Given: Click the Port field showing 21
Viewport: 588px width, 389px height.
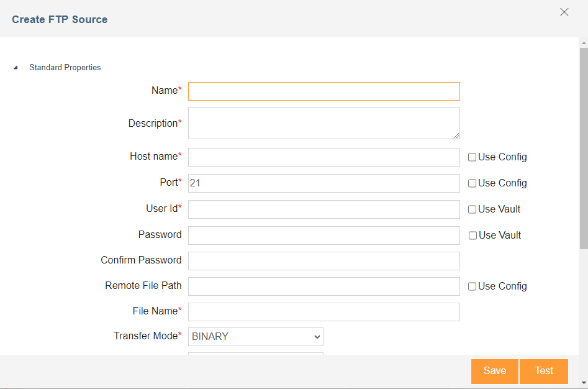Looking at the screenshot, I should tap(324, 183).
